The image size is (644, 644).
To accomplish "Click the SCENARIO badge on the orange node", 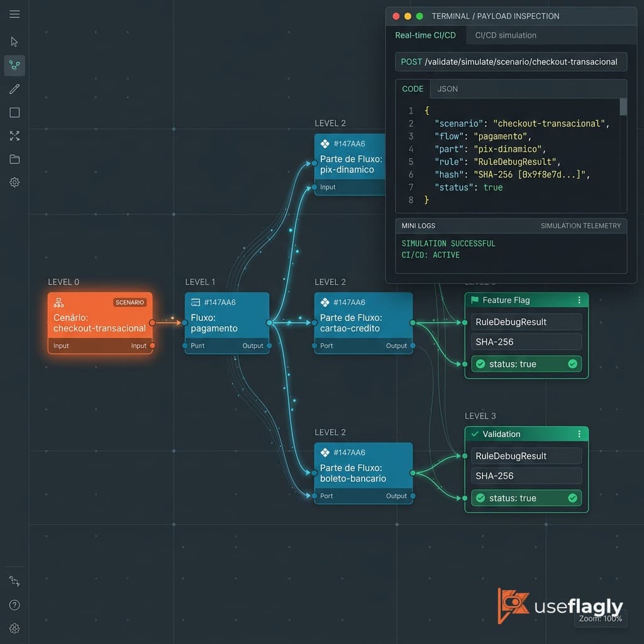I will 130,303.
